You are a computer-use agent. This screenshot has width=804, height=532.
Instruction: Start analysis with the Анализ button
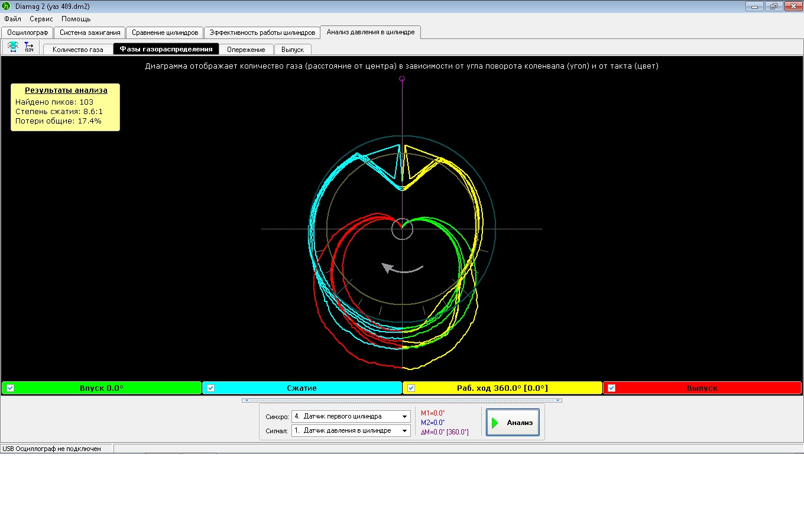click(x=513, y=423)
